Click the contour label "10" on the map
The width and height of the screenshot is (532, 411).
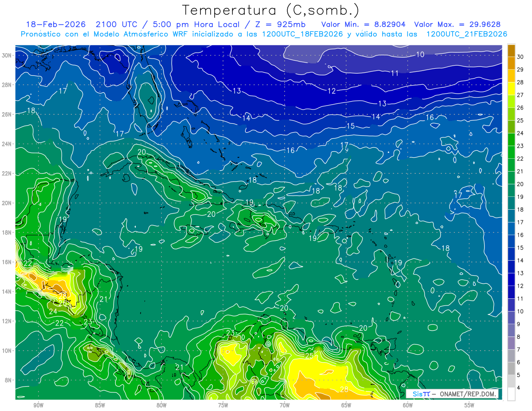[x=420, y=55]
